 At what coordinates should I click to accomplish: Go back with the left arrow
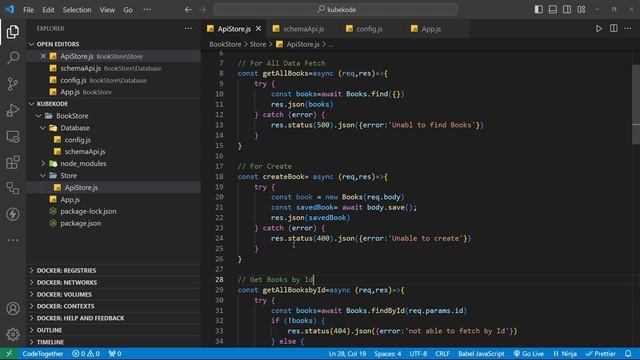tap(188, 9)
